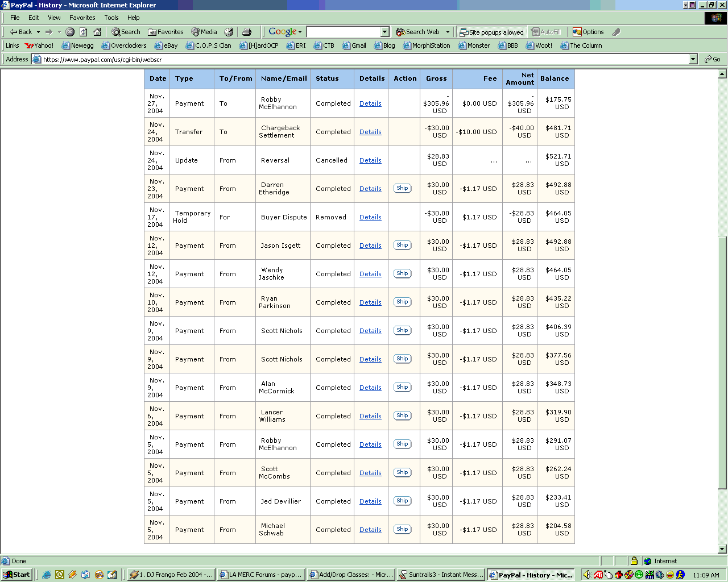Open the File menu

point(15,18)
